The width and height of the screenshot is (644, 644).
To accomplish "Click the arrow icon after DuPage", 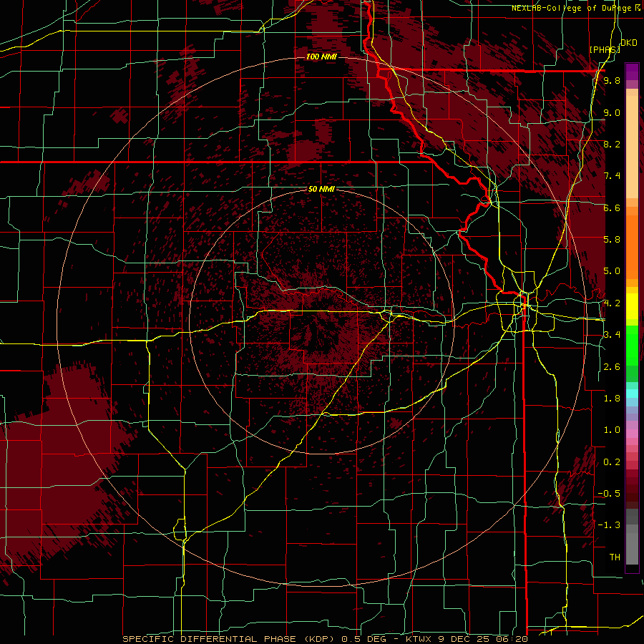I will click(x=638, y=8).
